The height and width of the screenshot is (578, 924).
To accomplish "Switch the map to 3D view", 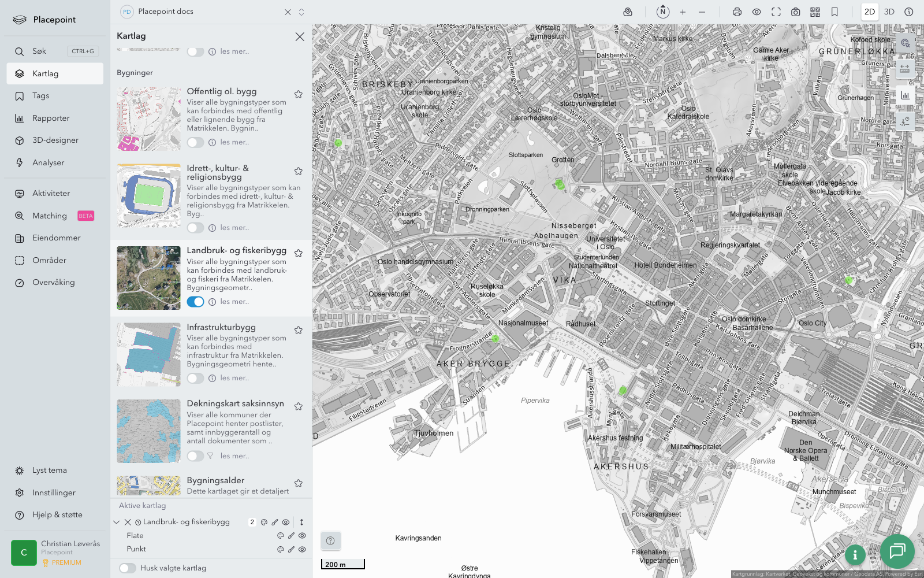I will tap(889, 12).
